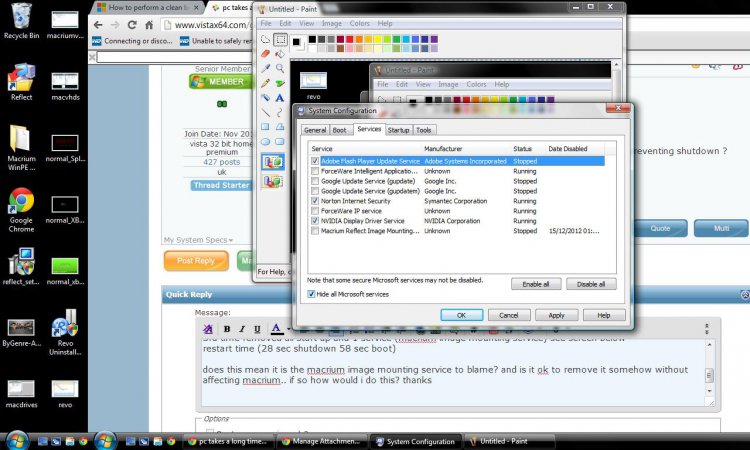The height and width of the screenshot is (450, 750).
Task: Toggle Hide all Microsoft services checkbox
Action: [311, 294]
